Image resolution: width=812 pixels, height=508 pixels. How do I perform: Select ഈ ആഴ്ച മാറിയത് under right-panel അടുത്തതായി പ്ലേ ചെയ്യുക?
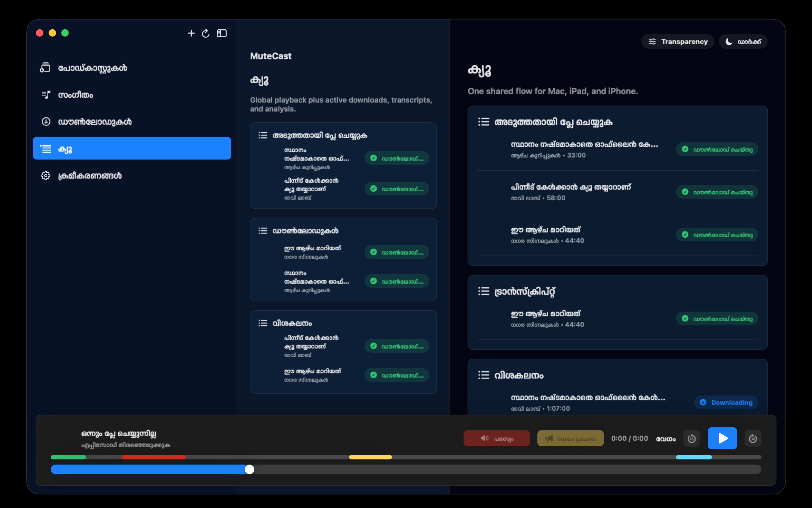618,235
